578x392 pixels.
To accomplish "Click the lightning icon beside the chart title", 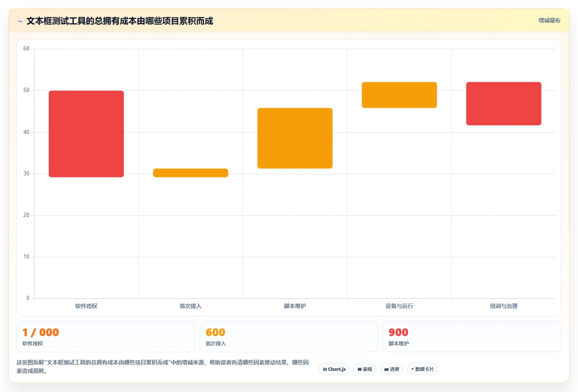I will (x=20, y=21).
